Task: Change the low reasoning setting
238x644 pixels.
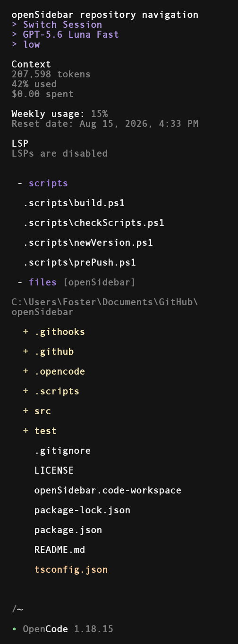Action: pyautogui.click(x=26, y=44)
